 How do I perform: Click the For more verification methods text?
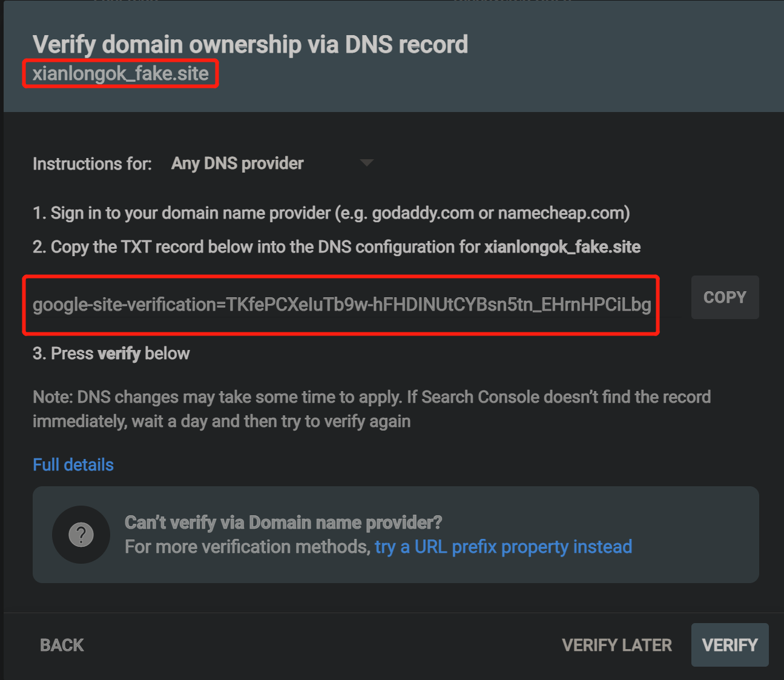pyautogui.click(x=248, y=547)
